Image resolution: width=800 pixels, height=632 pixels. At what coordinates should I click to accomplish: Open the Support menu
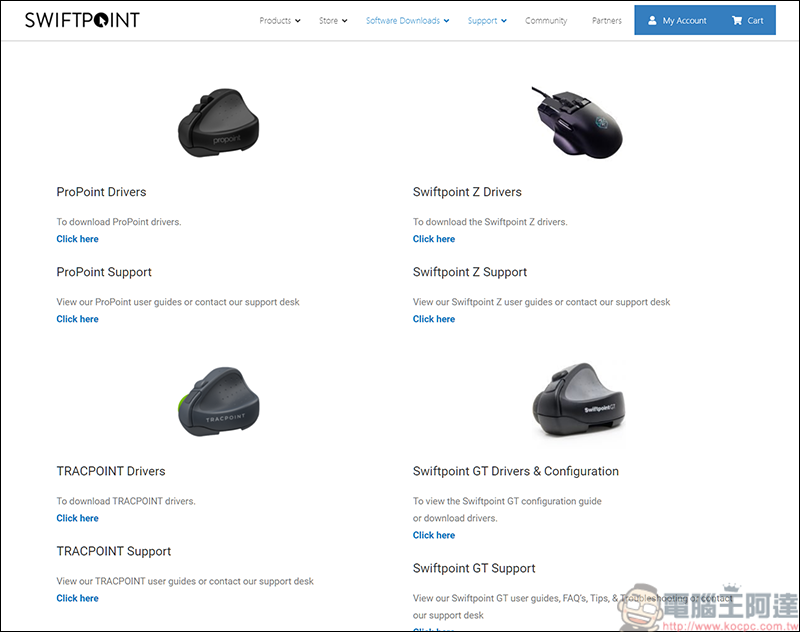[487, 20]
